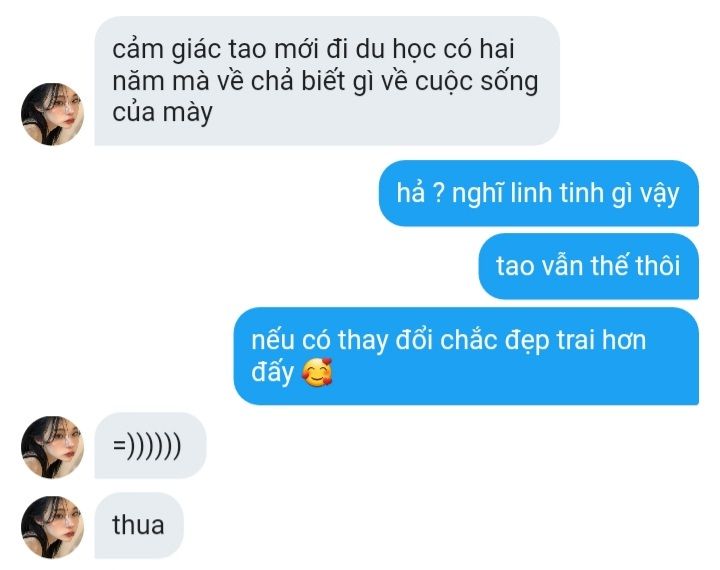Screen dimensions: 720x570
Task: Click the word "thôi" in the blue bubble
Action: pos(658,266)
